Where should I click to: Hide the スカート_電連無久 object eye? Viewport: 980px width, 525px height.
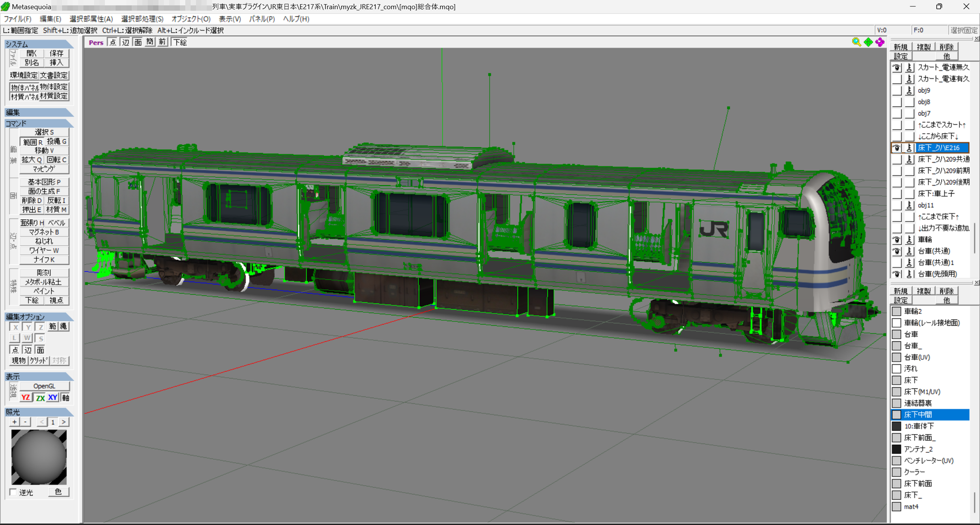click(x=897, y=67)
